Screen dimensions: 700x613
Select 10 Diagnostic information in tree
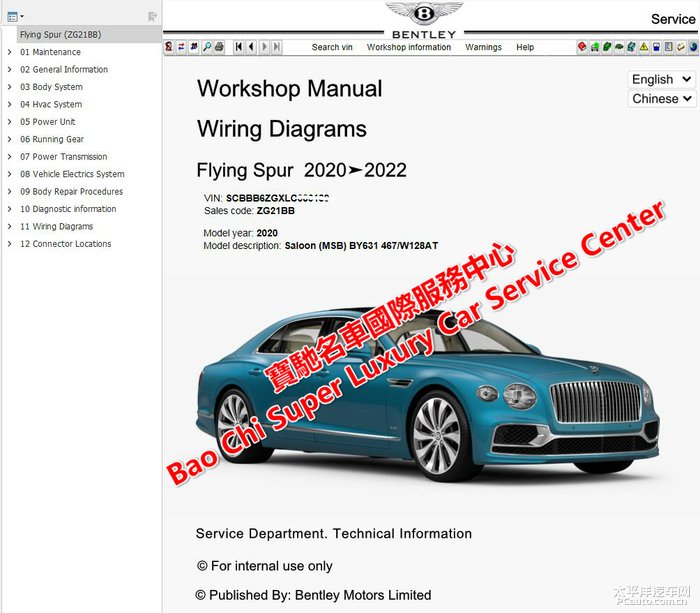[x=68, y=209]
